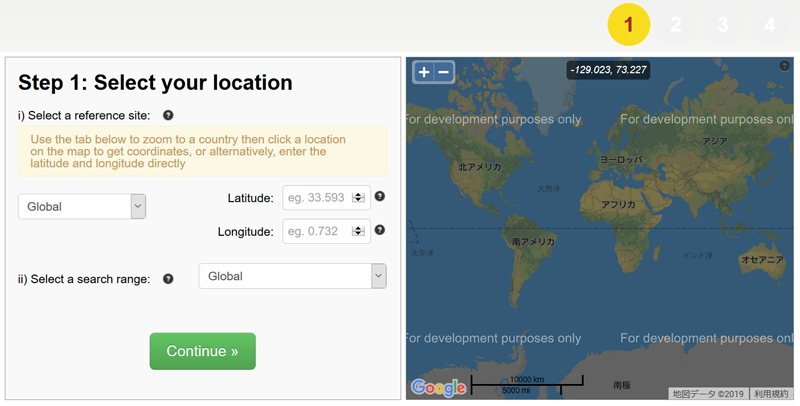Open help icon next to Longitude field

click(x=380, y=230)
